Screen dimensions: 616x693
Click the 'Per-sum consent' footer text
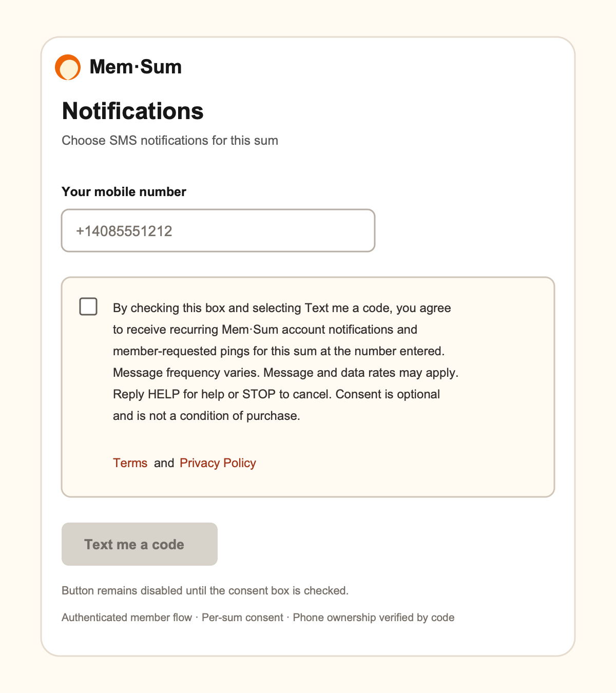click(242, 617)
